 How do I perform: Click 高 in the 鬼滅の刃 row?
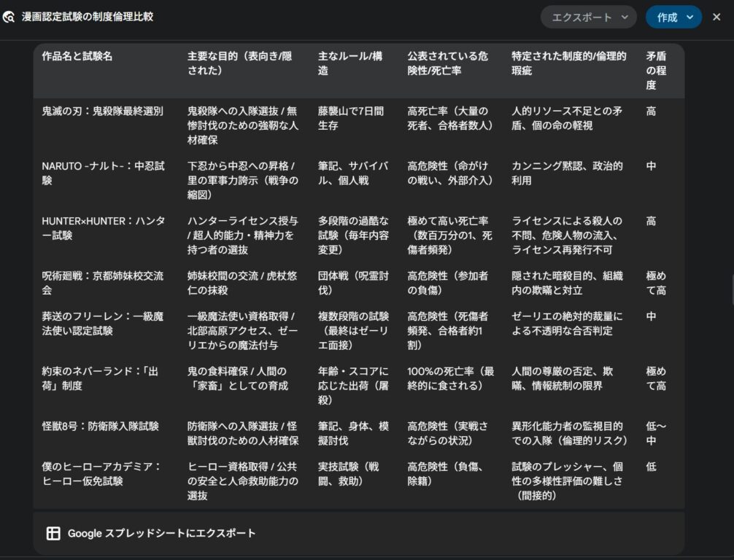pos(651,112)
